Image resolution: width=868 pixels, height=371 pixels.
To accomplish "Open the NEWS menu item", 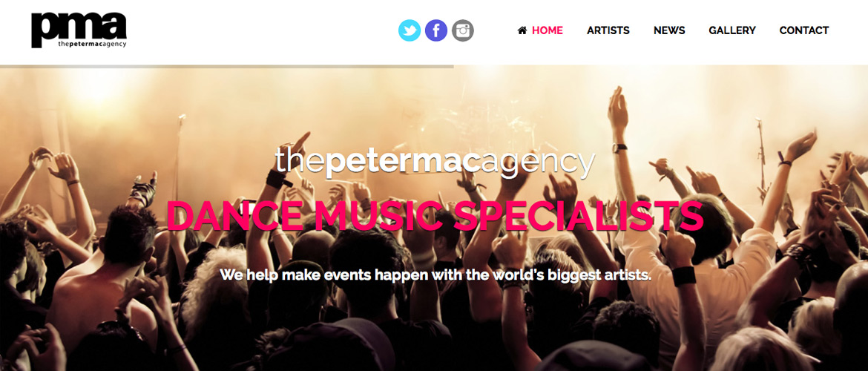I will pyautogui.click(x=669, y=30).
